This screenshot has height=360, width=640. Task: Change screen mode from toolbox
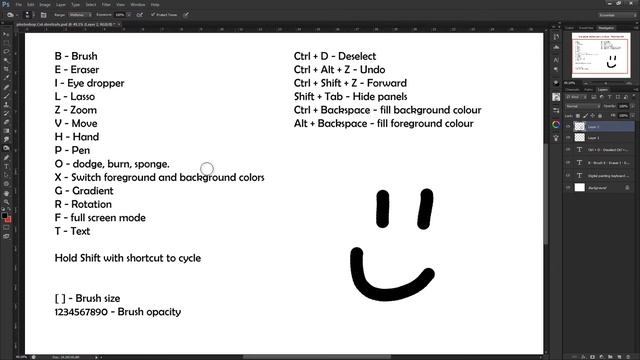click(x=6, y=236)
